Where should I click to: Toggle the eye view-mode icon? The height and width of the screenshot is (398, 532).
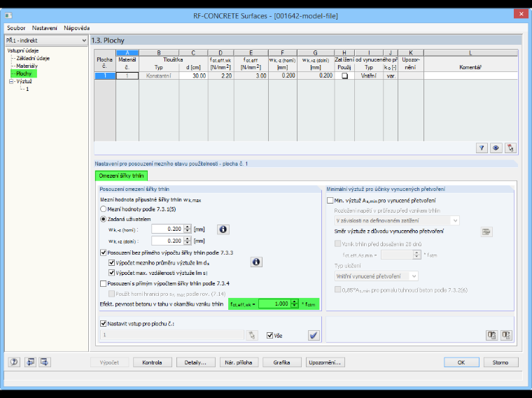click(496, 148)
